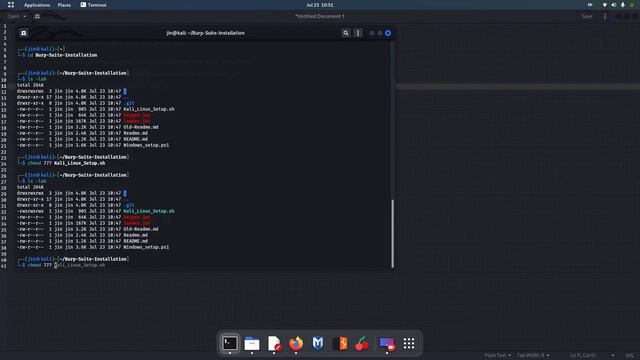Image resolution: width=640 pixels, height=360 pixels.
Task: Click green Kali_Linux_Setup.sh in second listing
Action: coord(149,211)
